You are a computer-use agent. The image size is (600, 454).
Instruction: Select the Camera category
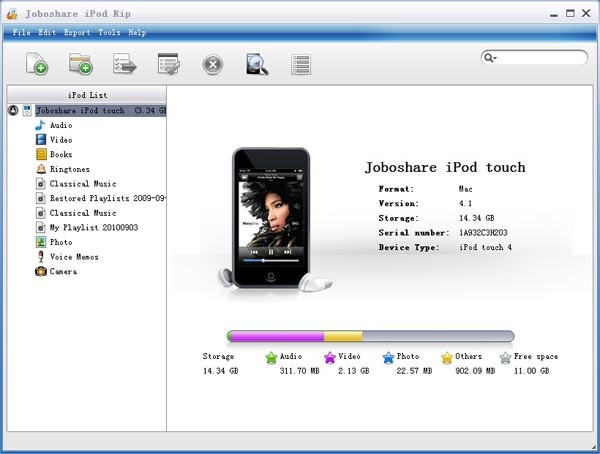click(x=64, y=271)
